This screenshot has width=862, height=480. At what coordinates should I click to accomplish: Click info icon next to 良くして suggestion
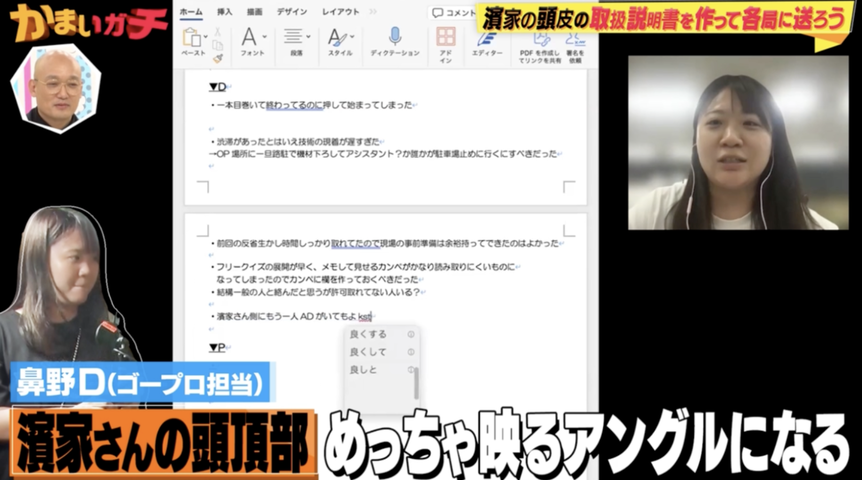click(411, 352)
